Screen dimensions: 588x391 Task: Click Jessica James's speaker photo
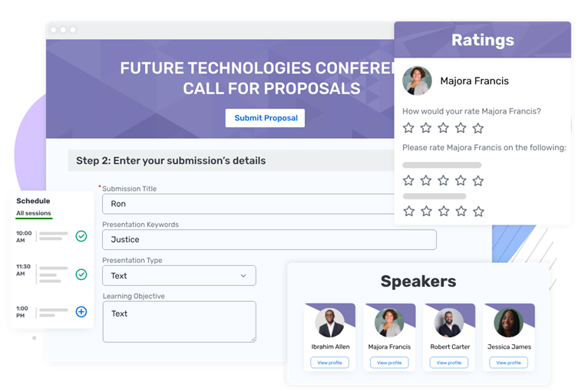(508, 323)
